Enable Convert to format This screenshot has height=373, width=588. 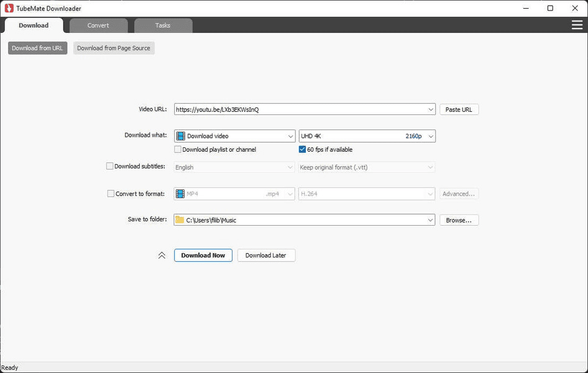(110, 193)
